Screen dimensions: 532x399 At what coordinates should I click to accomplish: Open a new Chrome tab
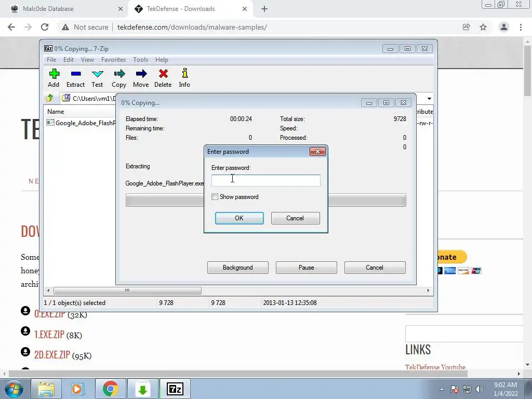coord(264,9)
